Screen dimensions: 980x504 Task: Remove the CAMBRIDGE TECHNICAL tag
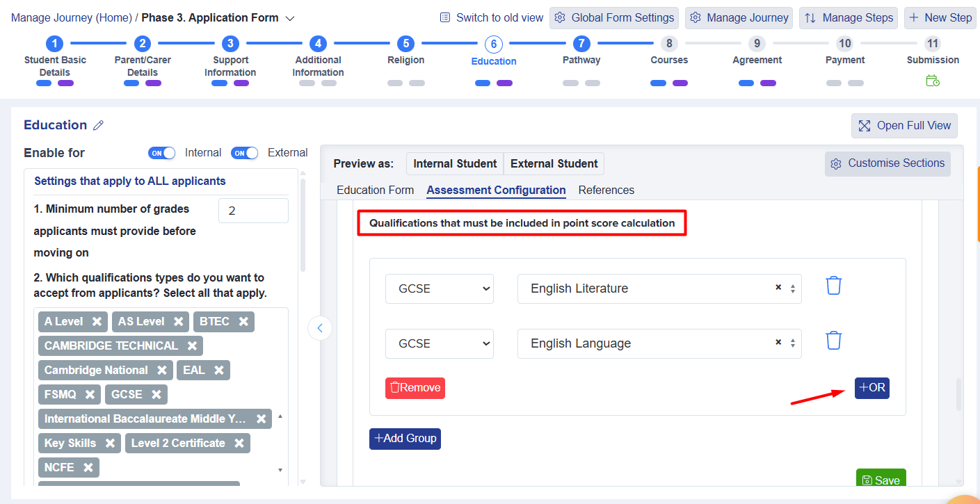pyautogui.click(x=192, y=346)
